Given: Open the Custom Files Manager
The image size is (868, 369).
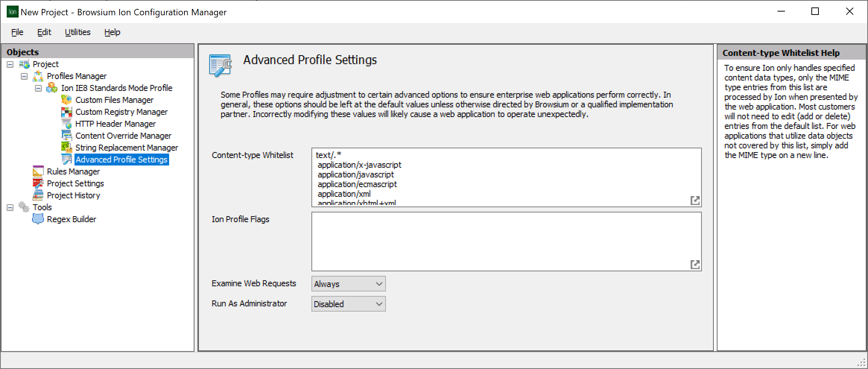Looking at the screenshot, I should [x=114, y=100].
